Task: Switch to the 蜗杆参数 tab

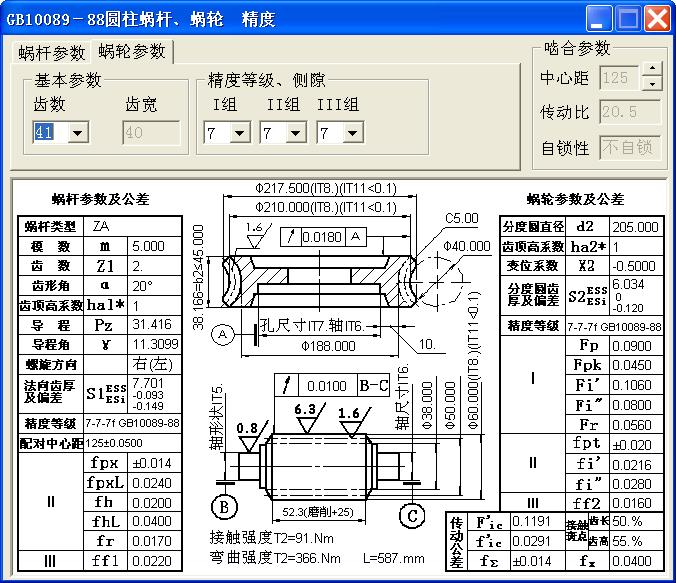Action: point(52,53)
